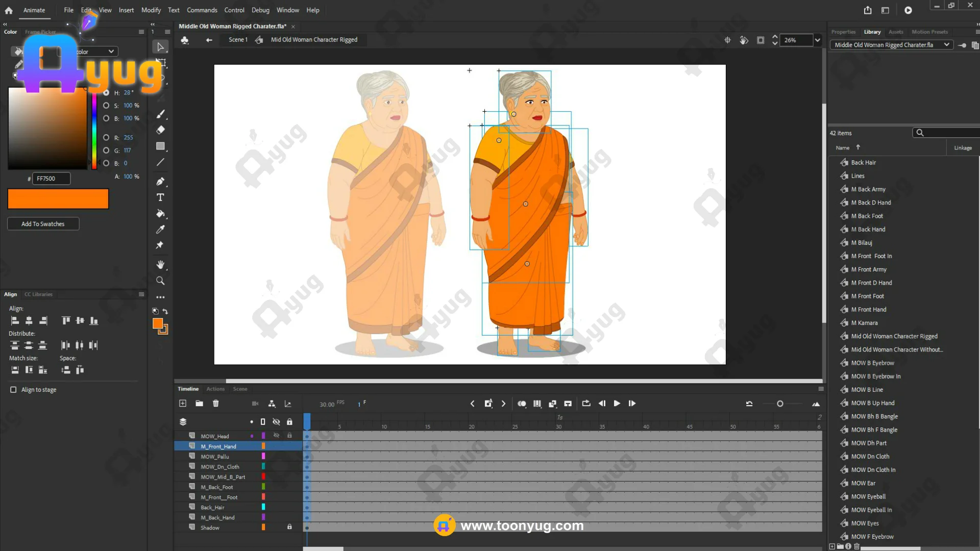Switch to the Properties tab
The width and height of the screenshot is (980, 551).
(843, 32)
